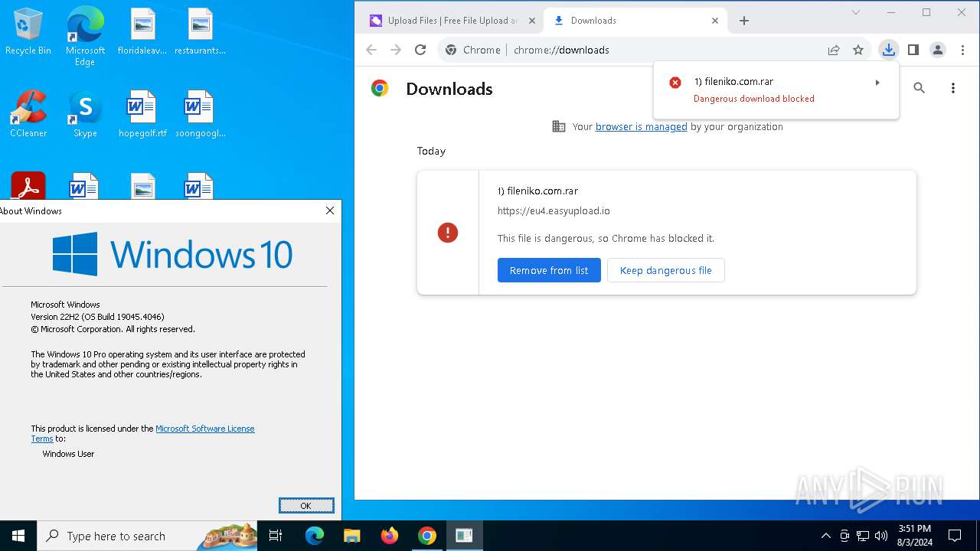Open Chrome tab search chevron

856,12
